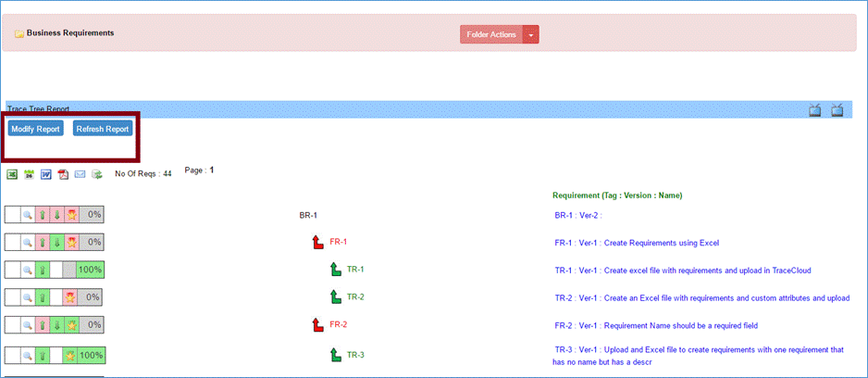This screenshot has height=378, width=868.
Task: Tick the checkbox in TR-1 row
Action: point(13,271)
